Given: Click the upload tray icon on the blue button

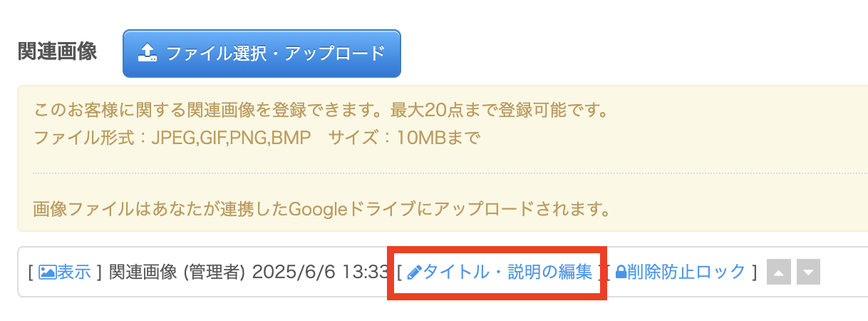Looking at the screenshot, I should coord(146,53).
